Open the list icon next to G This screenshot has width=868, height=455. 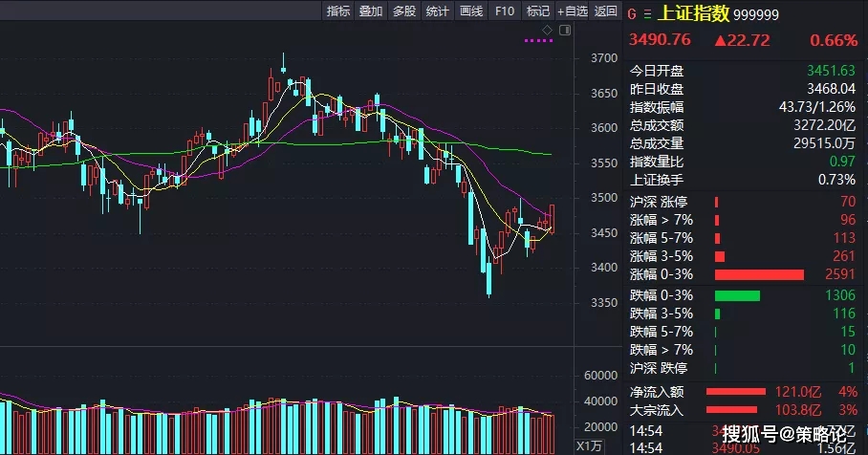(646, 13)
